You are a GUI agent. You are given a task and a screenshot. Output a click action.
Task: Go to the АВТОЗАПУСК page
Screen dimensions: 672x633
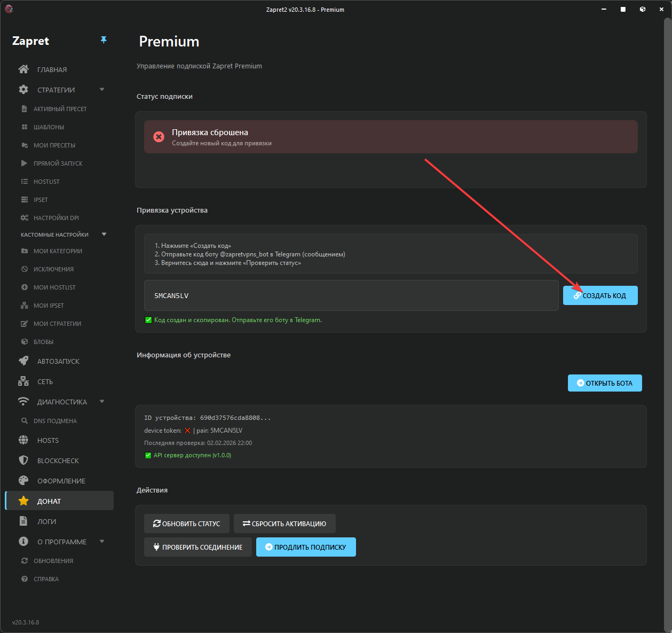pyautogui.click(x=59, y=361)
